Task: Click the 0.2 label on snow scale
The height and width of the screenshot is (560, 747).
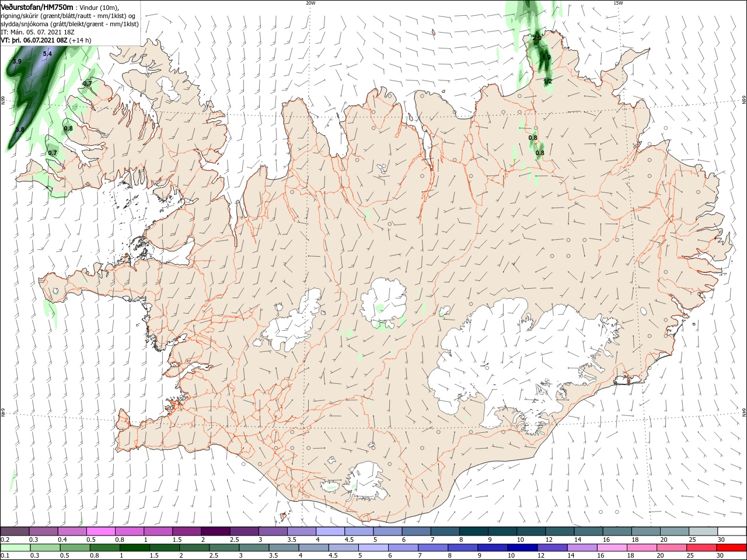Action: (x=5, y=540)
